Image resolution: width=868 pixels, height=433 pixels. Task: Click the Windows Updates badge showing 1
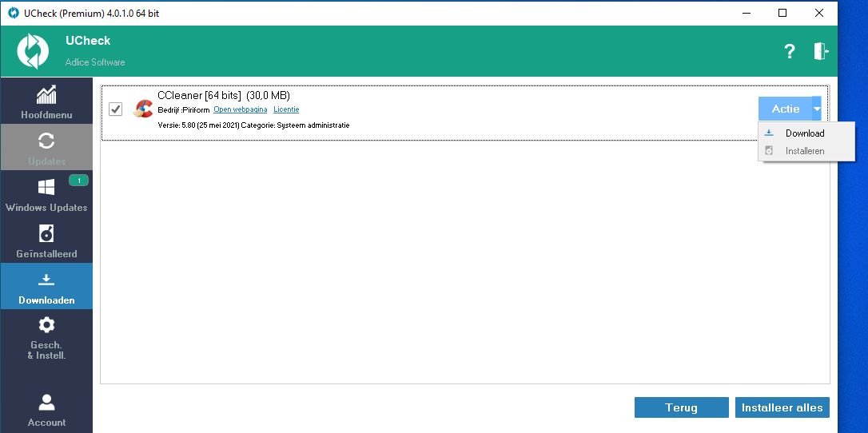click(78, 181)
